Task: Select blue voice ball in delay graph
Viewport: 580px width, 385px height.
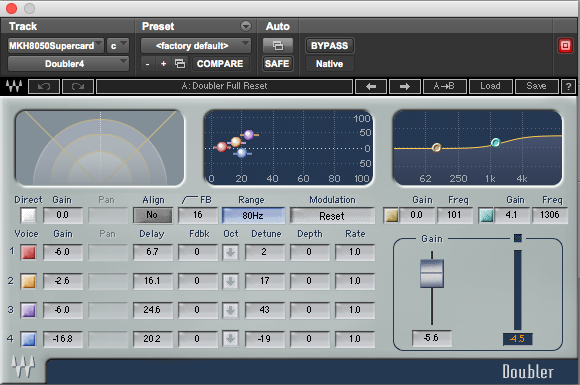Action: (242, 152)
